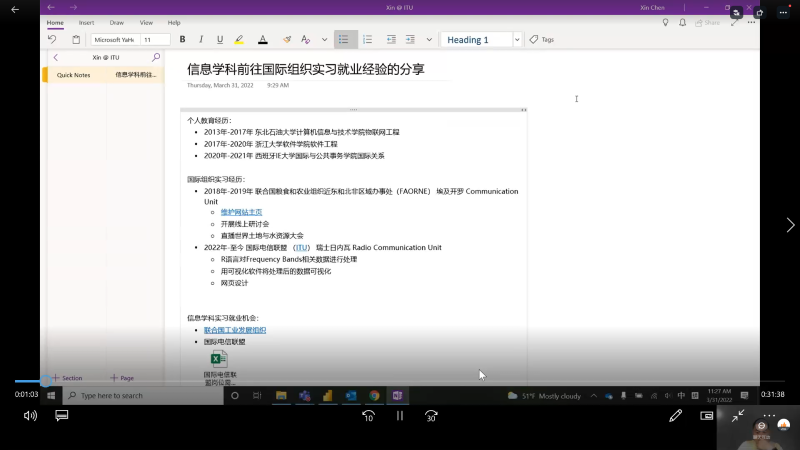Click the page title 信息学科前往国际组织实习就业经验的分享
800x450 pixels.
[306, 69]
